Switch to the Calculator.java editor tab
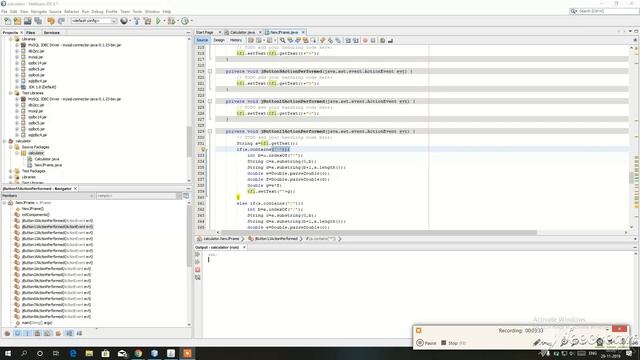This screenshot has height=360, width=640. pyautogui.click(x=242, y=32)
